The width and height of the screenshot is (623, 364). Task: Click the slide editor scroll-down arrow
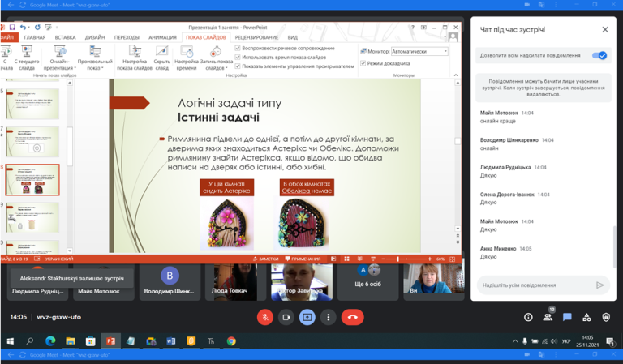tap(458, 229)
